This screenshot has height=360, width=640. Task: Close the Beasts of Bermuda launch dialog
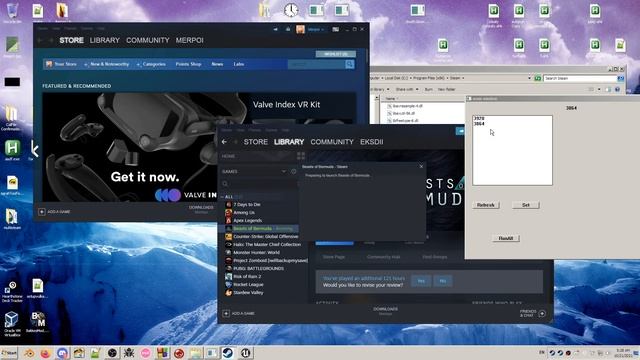click(421, 166)
